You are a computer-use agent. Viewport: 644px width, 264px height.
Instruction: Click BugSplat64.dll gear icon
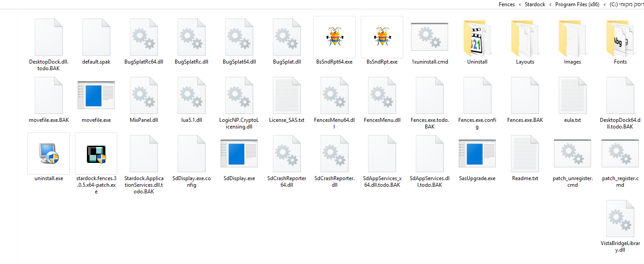click(239, 37)
